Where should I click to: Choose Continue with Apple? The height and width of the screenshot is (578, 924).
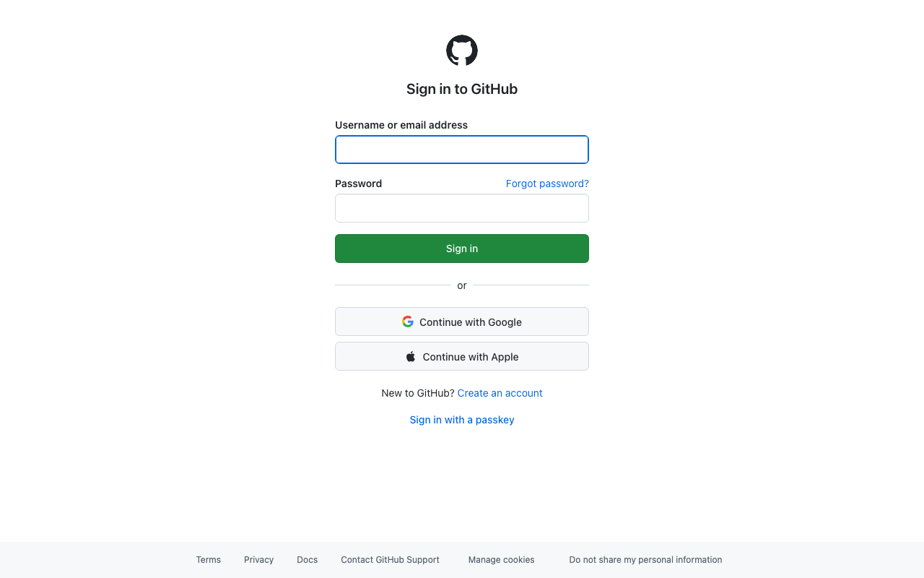point(462,356)
